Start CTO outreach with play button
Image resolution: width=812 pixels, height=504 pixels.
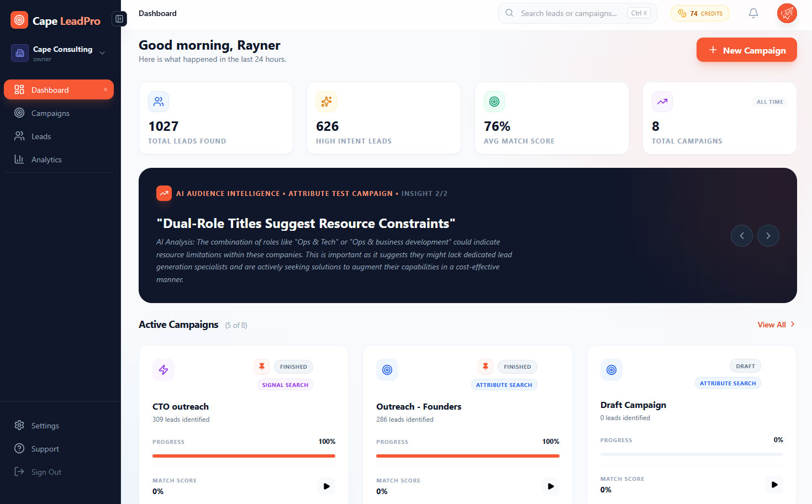tap(326, 486)
